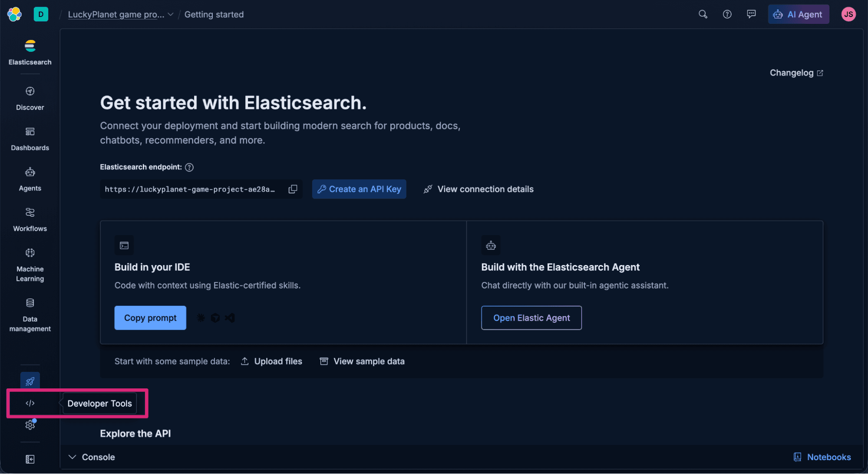Viewport: 868px width, 474px height.
Task: Open the JS user profile avatar
Action: tap(848, 14)
